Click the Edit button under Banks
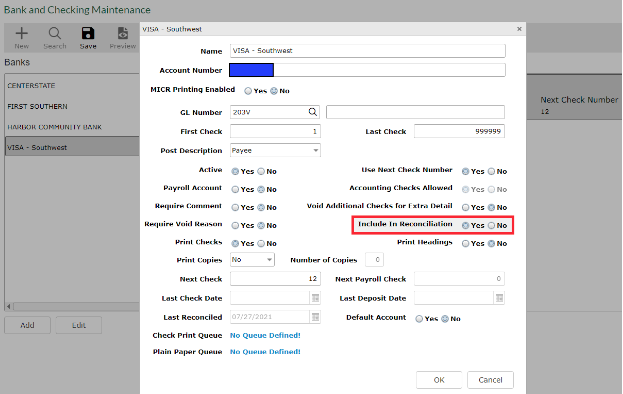 click(x=79, y=325)
